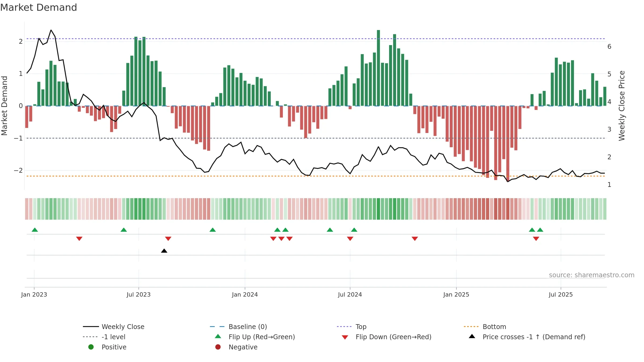Click the rotated Market Demand y-axis label
This screenshot has height=362, width=644.
point(4,106)
